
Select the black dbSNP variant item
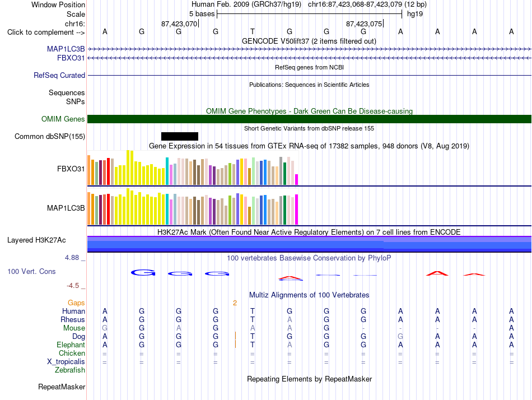point(180,137)
